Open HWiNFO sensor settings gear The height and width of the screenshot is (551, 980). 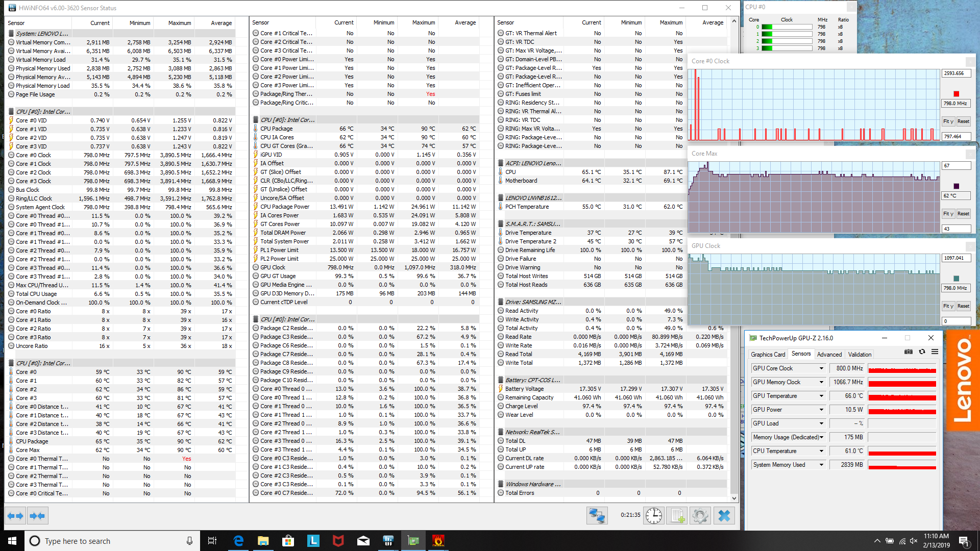coord(700,516)
